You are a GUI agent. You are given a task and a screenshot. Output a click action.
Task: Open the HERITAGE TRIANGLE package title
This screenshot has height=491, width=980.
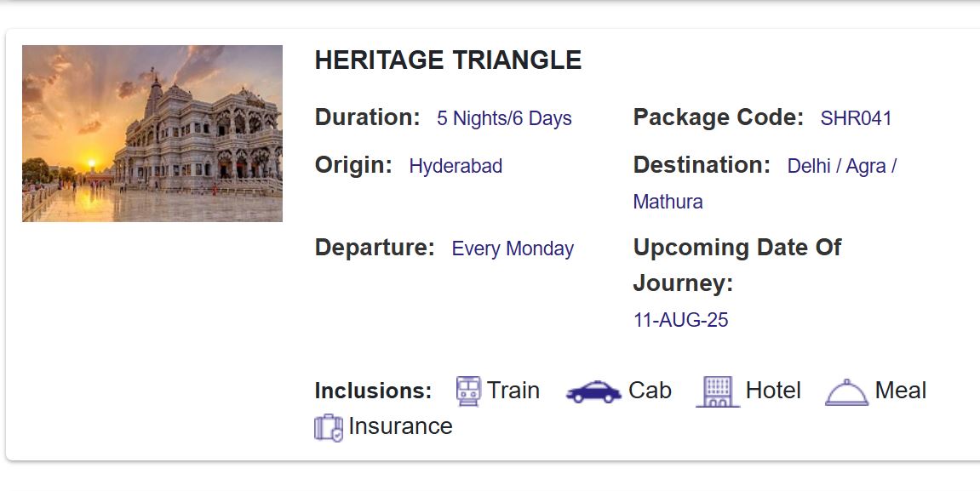(x=447, y=60)
